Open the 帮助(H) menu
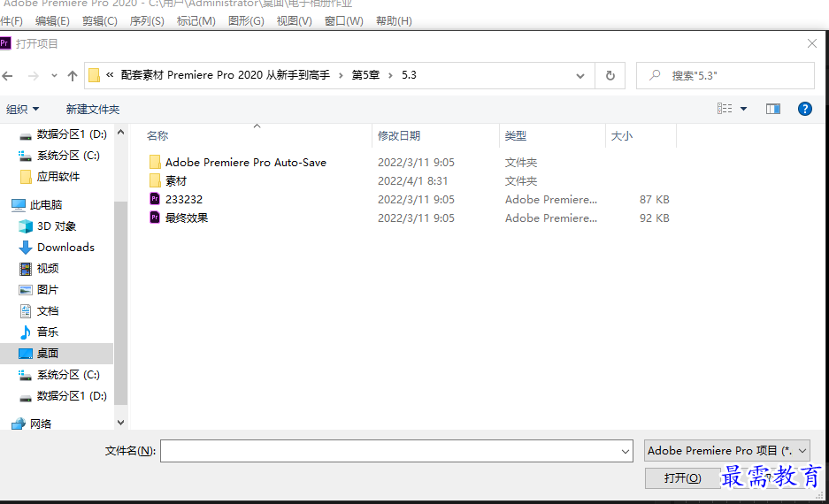Viewport: 829px width, 504px height. (394, 21)
